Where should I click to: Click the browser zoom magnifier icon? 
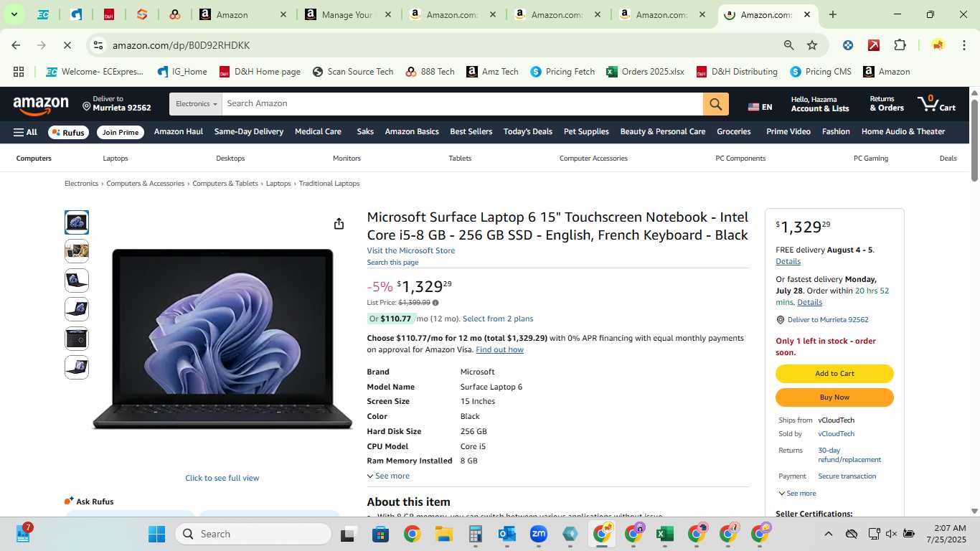point(789,45)
